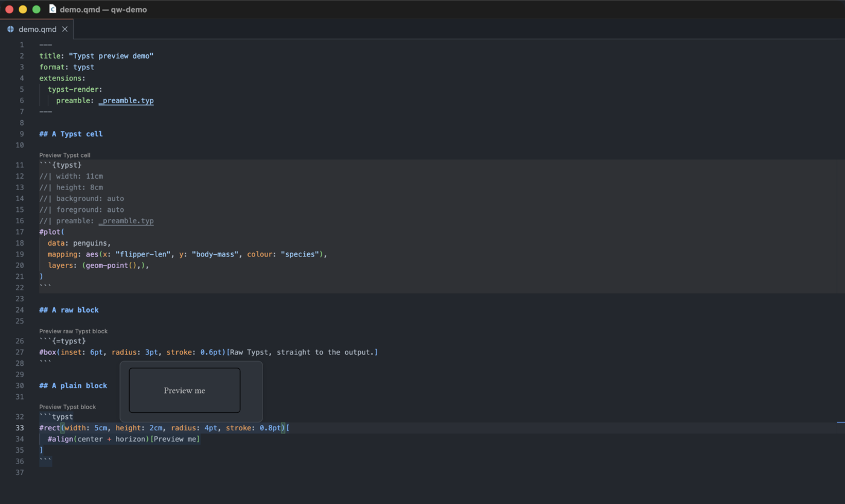Click the document icon in the title bar
Screen dimensions: 845x504
point(53,9)
